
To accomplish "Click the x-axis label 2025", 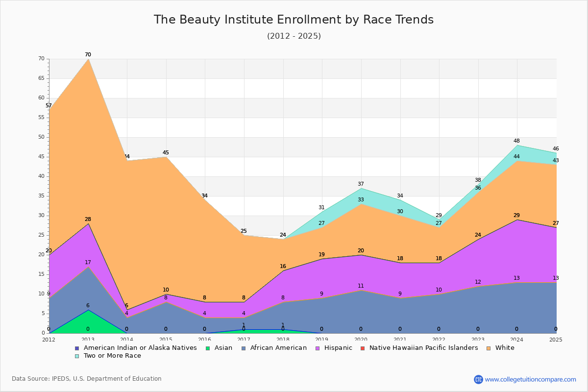I will 556,340.
